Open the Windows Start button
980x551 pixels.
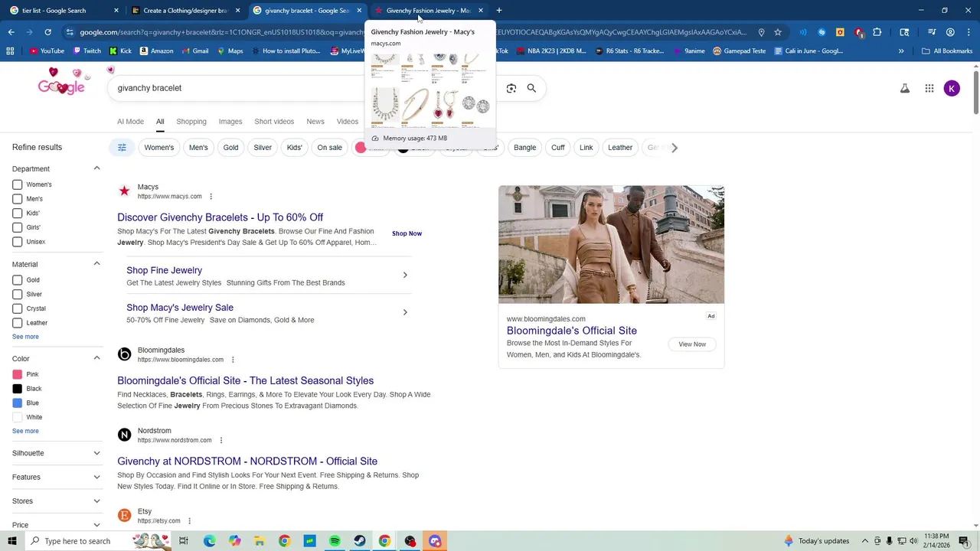[x=13, y=541]
